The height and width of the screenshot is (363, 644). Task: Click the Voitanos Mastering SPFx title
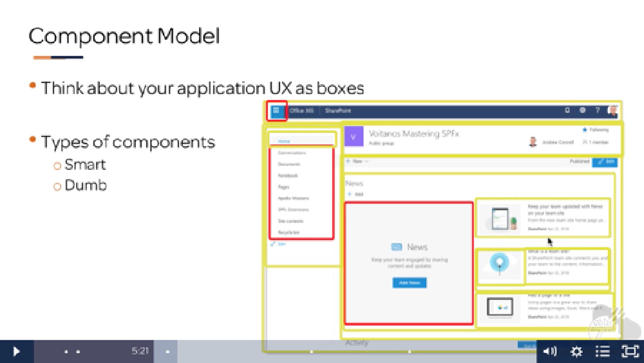tap(414, 133)
